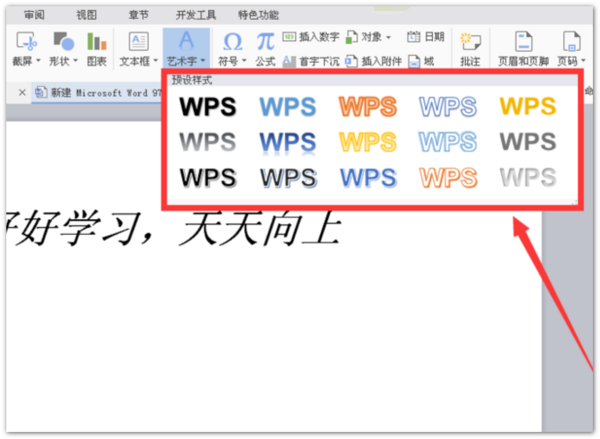Choose the black shadowed WPS, third row first
600x439 pixels.
(x=209, y=178)
